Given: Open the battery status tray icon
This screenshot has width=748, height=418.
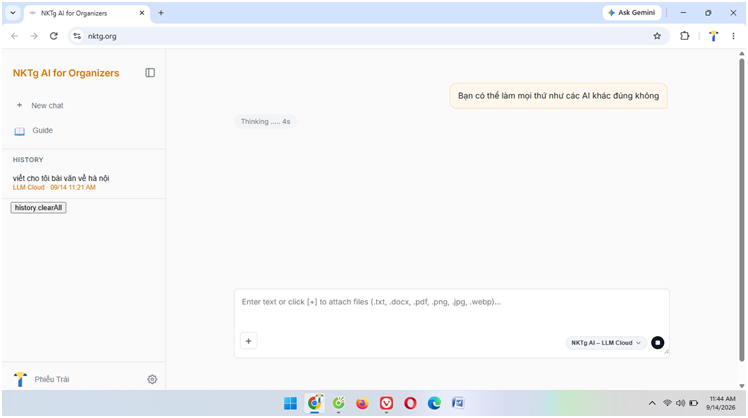Looking at the screenshot, I should [x=694, y=404].
